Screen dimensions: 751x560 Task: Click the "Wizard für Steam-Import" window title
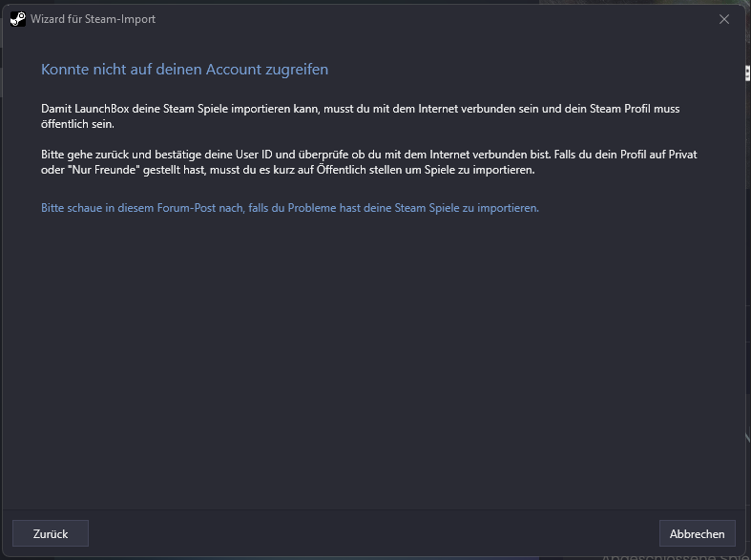[x=93, y=19]
